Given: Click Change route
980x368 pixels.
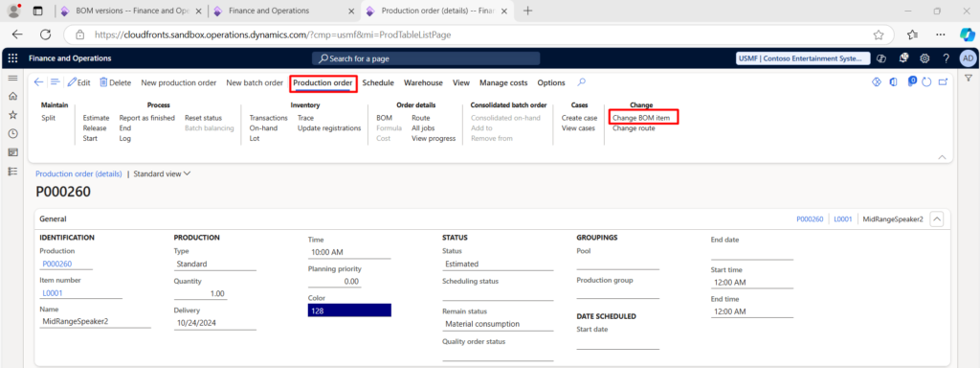Looking at the screenshot, I should tap(634, 128).
